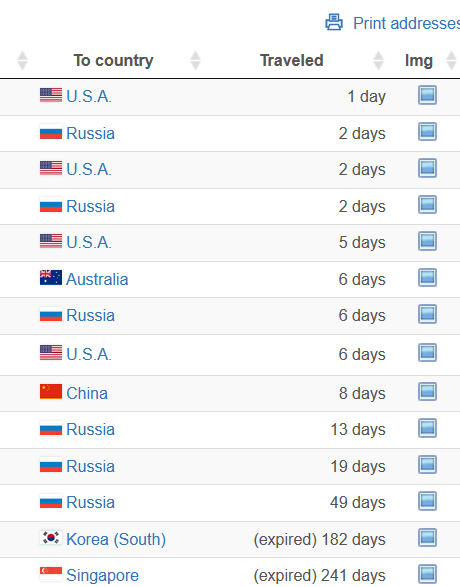460x587 pixels.
Task: Sort by Img column arrows
Action: [451, 60]
